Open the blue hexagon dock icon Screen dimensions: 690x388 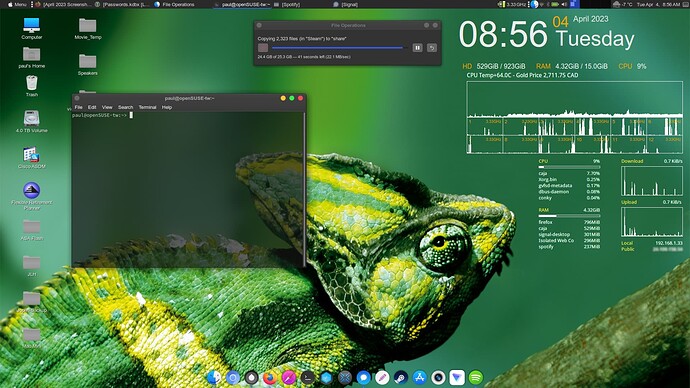pyautogui.click(x=326, y=377)
